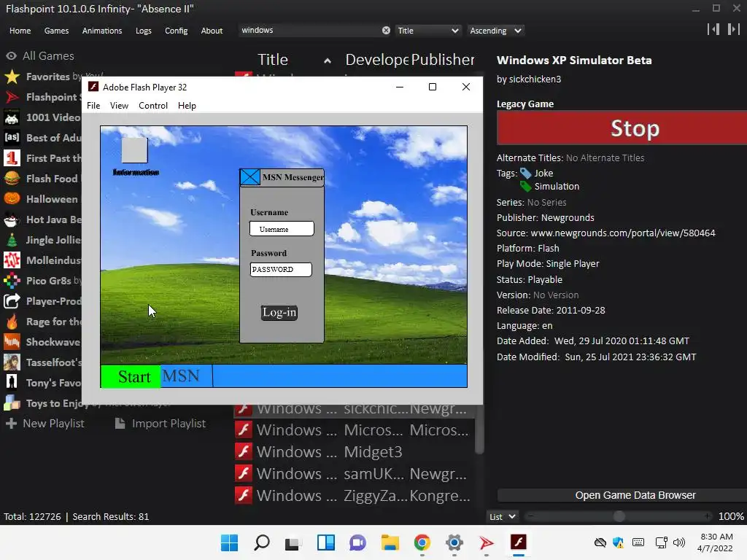Select the Shockwave playlist icon
Viewport: 747px width, 560px height.
click(12, 342)
